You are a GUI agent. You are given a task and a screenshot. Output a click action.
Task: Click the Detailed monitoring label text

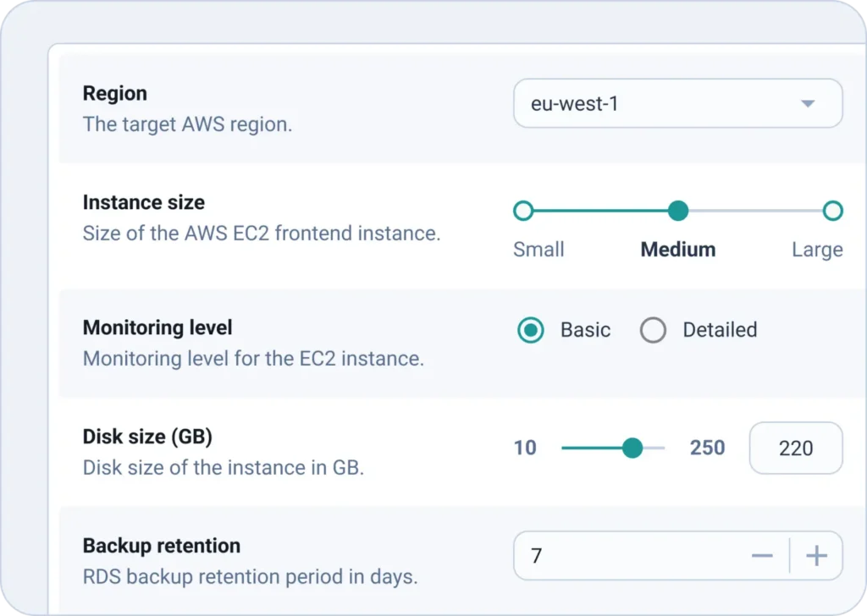(x=720, y=330)
